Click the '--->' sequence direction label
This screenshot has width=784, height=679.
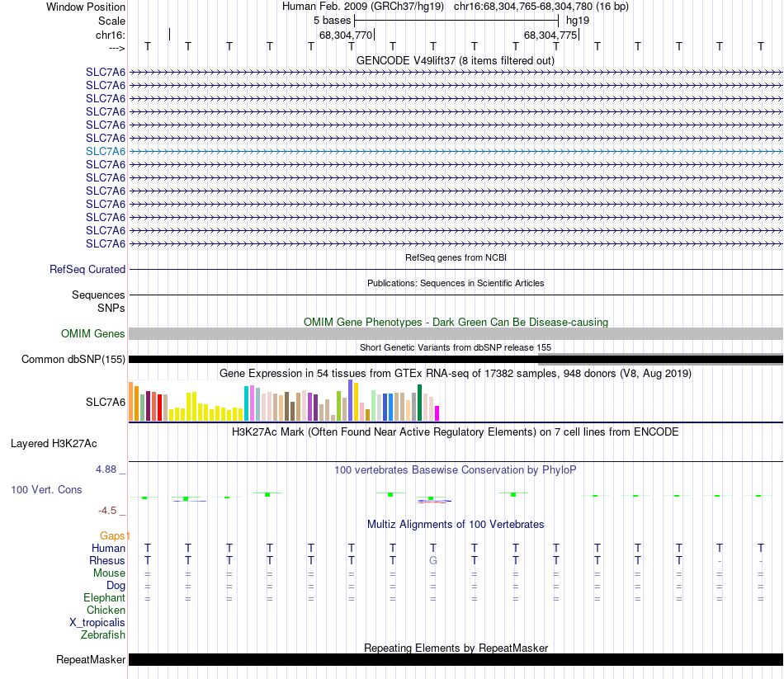point(117,48)
